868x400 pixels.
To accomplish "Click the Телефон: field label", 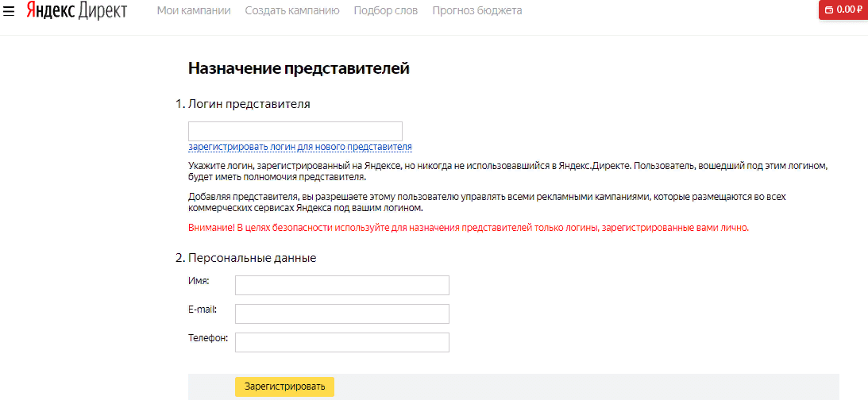I will [208, 338].
